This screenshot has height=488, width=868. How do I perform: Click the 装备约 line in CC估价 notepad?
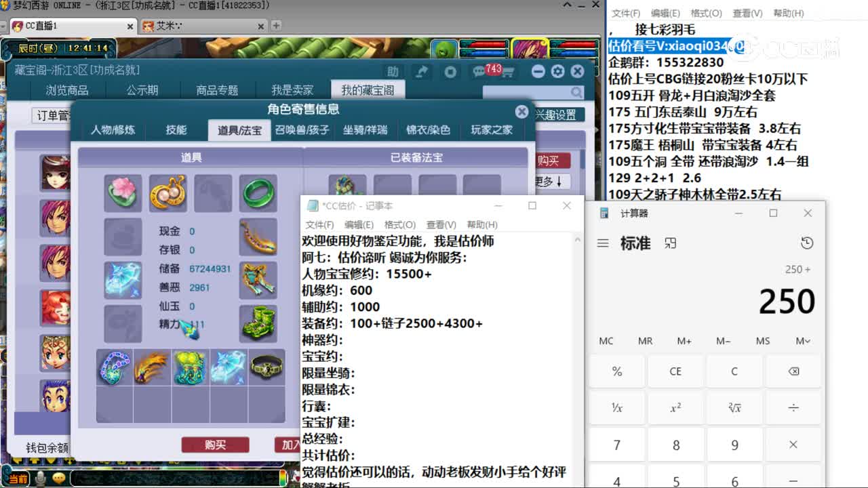[392, 323]
